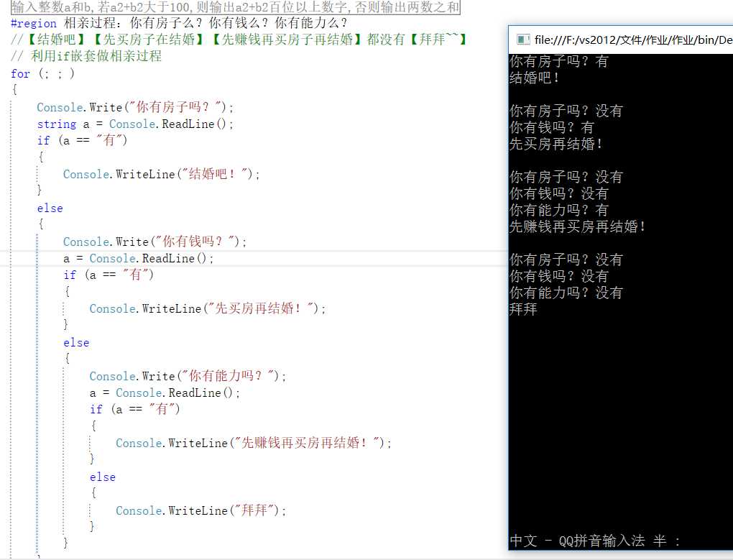
Task: Click the console output line '你有房子吗？有'
Action: point(559,61)
